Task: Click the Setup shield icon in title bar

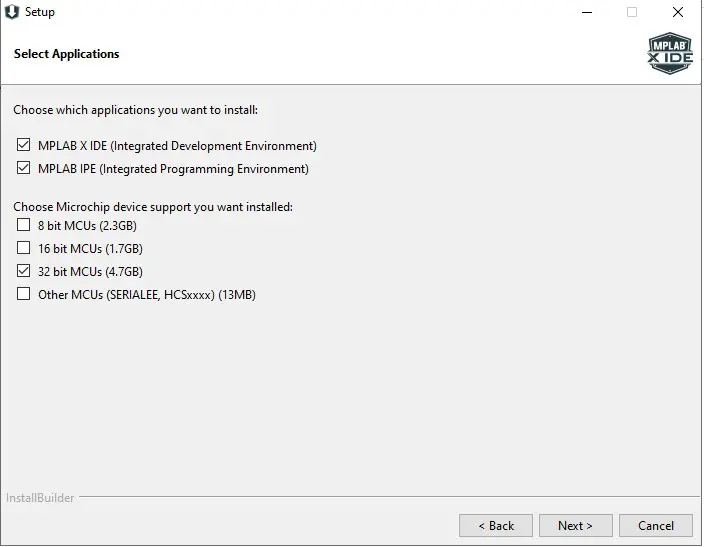Action: click(x=12, y=12)
